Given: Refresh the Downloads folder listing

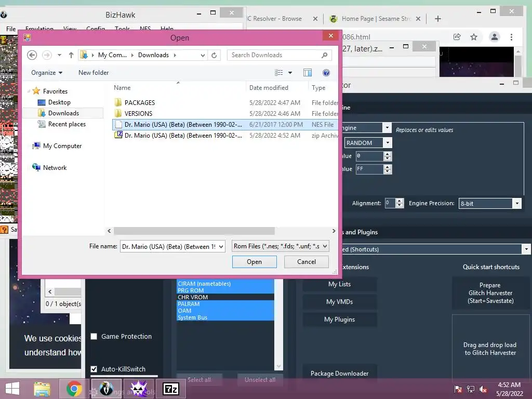Looking at the screenshot, I should 214,55.
